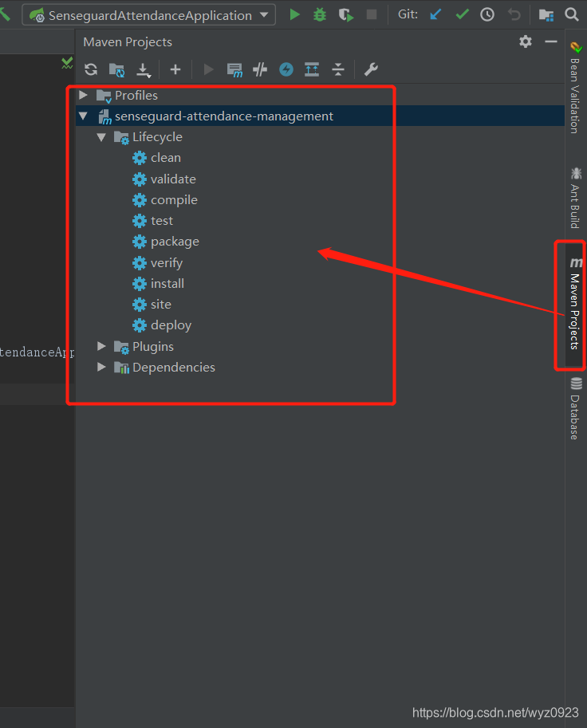The height and width of the screenshot is (728, 587).
Task: Expand all Maven tree nodes
Action: tap(312, 69)
